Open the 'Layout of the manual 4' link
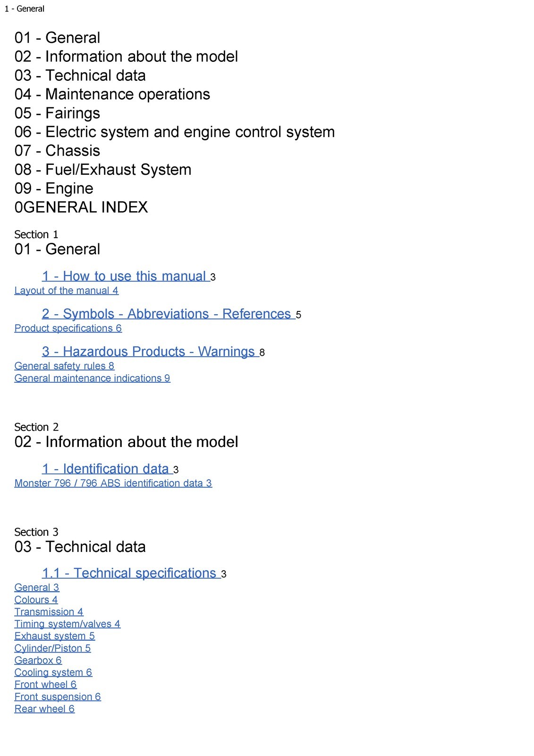This screenshot has width=534, height=756. tap(67, 291)
